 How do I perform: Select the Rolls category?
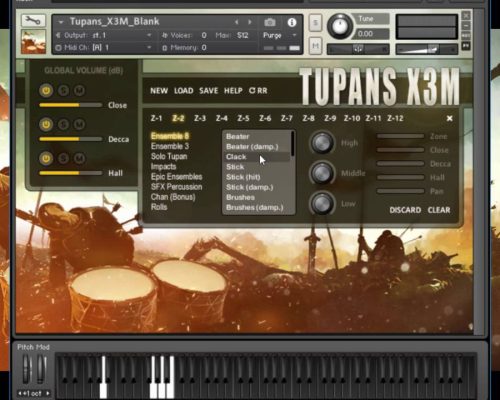tap(159, 207)
